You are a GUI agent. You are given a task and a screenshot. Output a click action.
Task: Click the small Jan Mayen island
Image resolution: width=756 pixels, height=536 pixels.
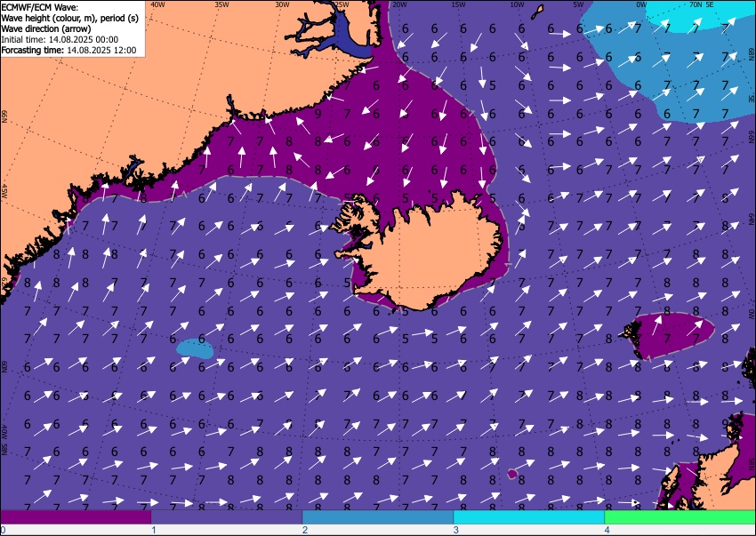pyautogui.click(x=537, y=12)
